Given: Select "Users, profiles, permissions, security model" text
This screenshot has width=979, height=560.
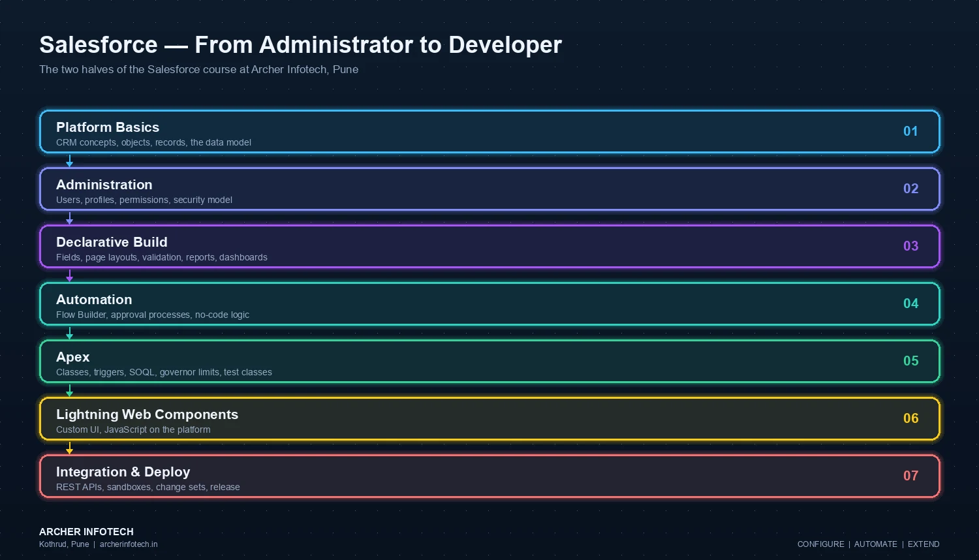Looking at the screenshot, I should click(144, 200).
